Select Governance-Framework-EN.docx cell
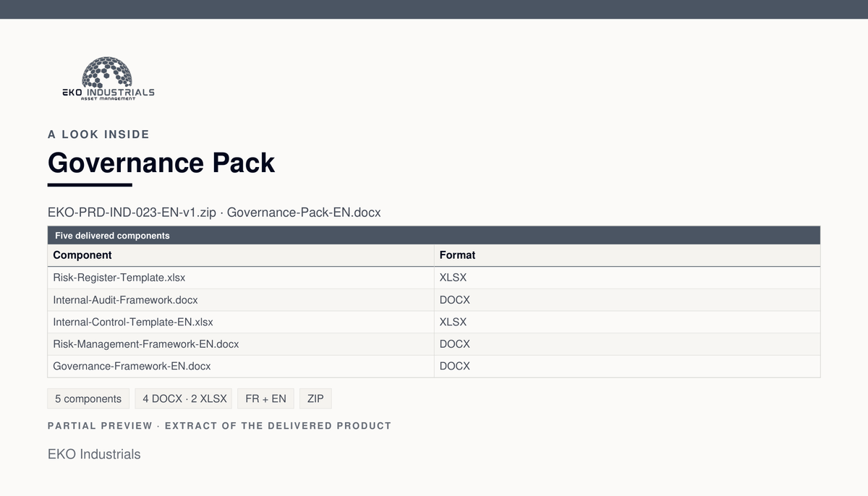The image size is (868, 496). [241, 366]
